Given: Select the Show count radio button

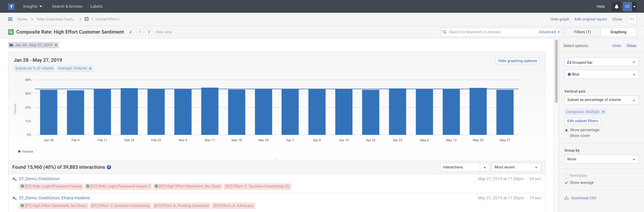Looking at the screenshot, I should pyautogui.click(x=567, y=136).
